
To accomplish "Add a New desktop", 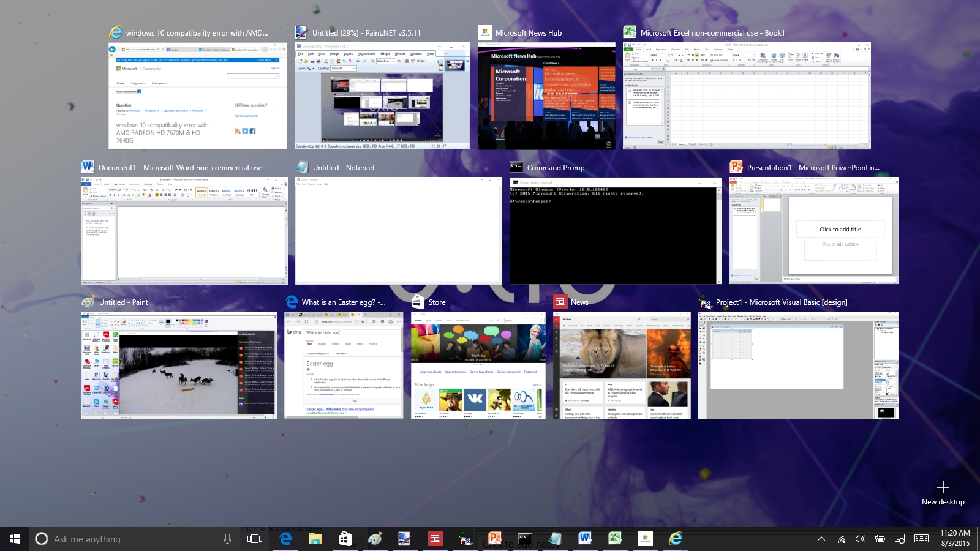I will click(x=943, y=492).
